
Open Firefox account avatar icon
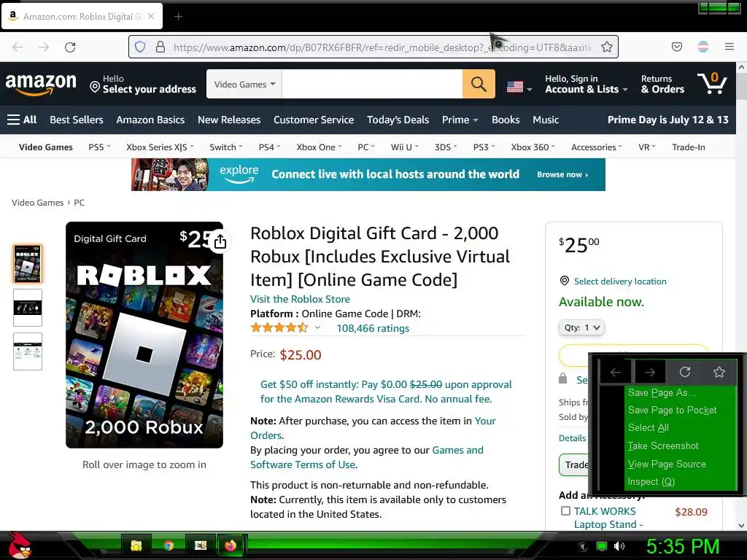tap(703, 47)
